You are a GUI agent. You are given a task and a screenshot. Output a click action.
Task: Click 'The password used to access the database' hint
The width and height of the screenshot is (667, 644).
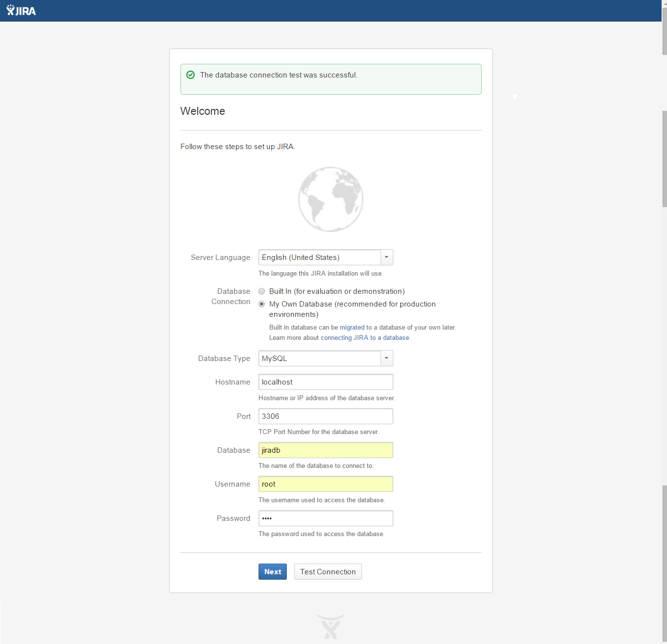tap(322, 534)
